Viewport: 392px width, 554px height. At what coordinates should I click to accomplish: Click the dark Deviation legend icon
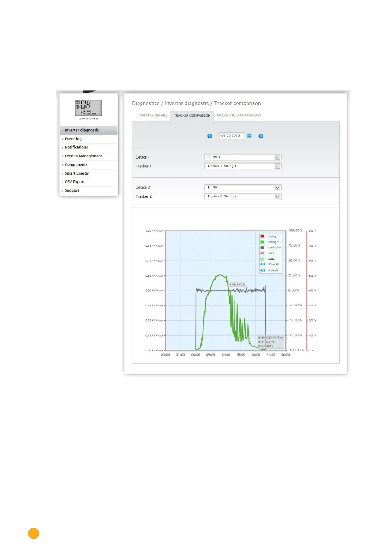(262, 247)
